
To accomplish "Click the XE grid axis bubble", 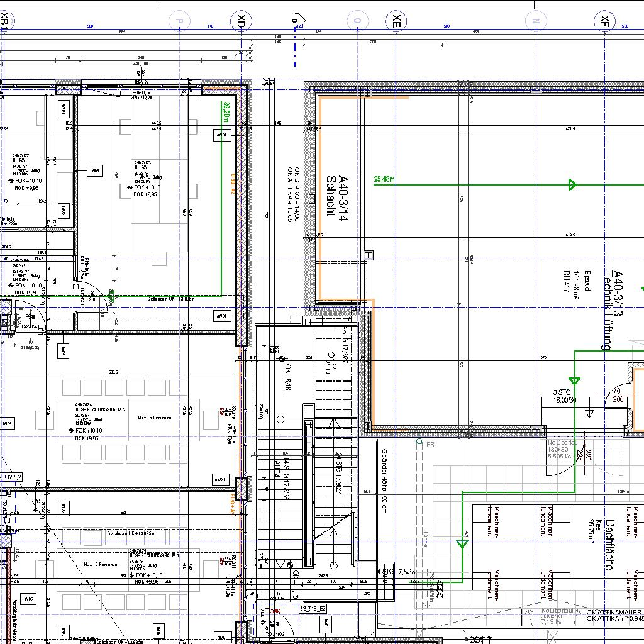I will click(x=396, y=21).
